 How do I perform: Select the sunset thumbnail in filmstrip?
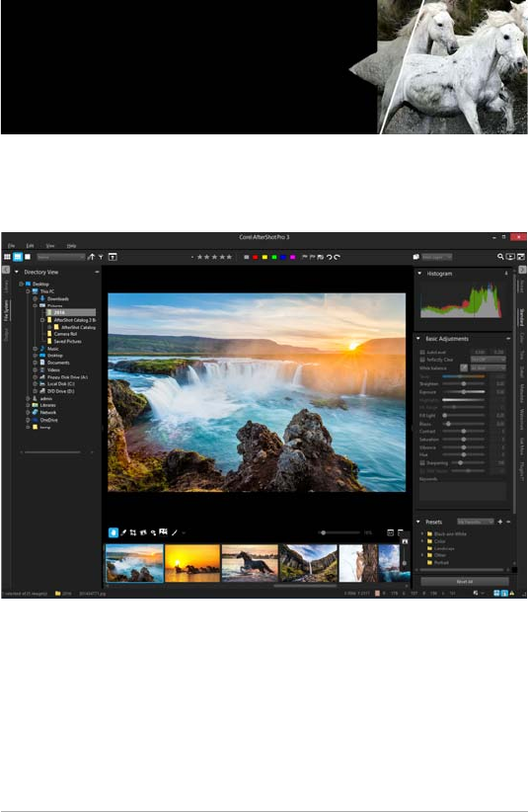click(192, 563)
